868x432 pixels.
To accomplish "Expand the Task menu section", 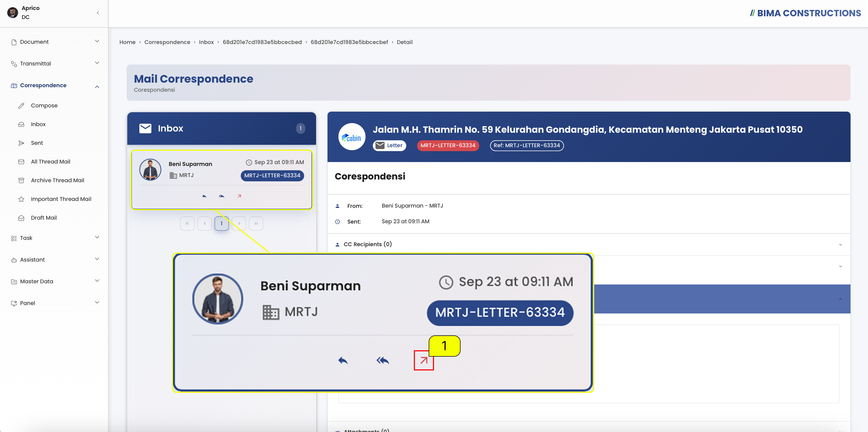I will [x=55, y=238].
